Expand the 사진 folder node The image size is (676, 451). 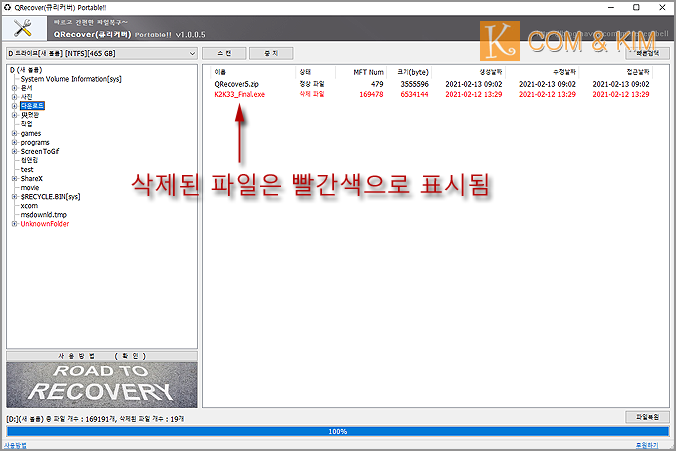pos(15,97)
